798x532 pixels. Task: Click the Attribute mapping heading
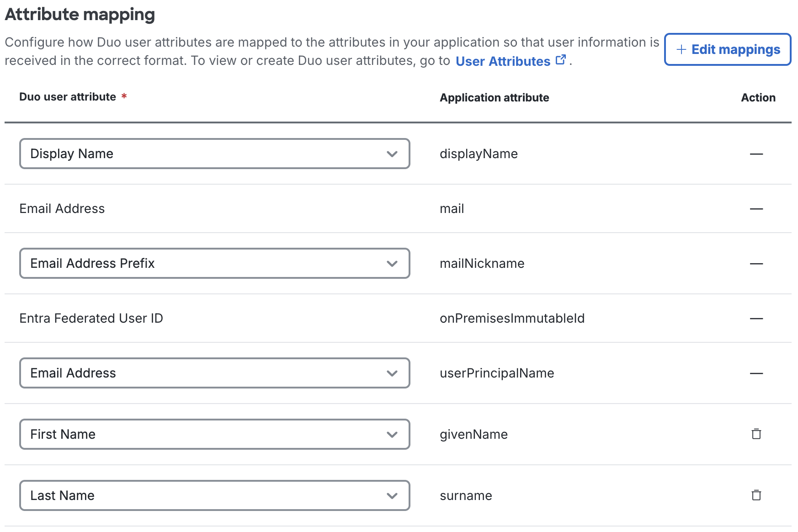tap(80, 14)
